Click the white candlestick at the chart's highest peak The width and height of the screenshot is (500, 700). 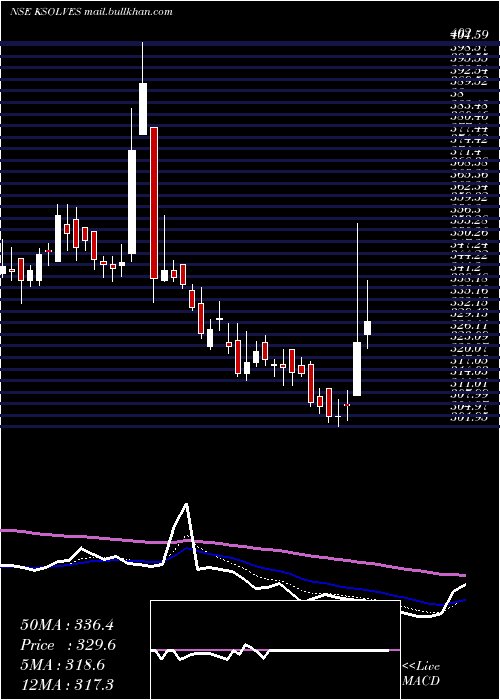(x=143, y=108)
